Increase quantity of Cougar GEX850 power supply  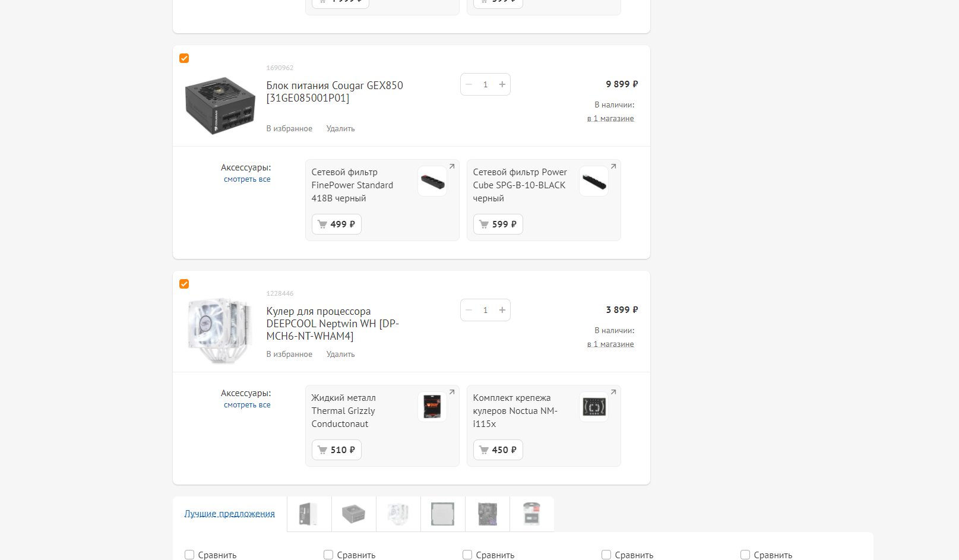[502, 84]
